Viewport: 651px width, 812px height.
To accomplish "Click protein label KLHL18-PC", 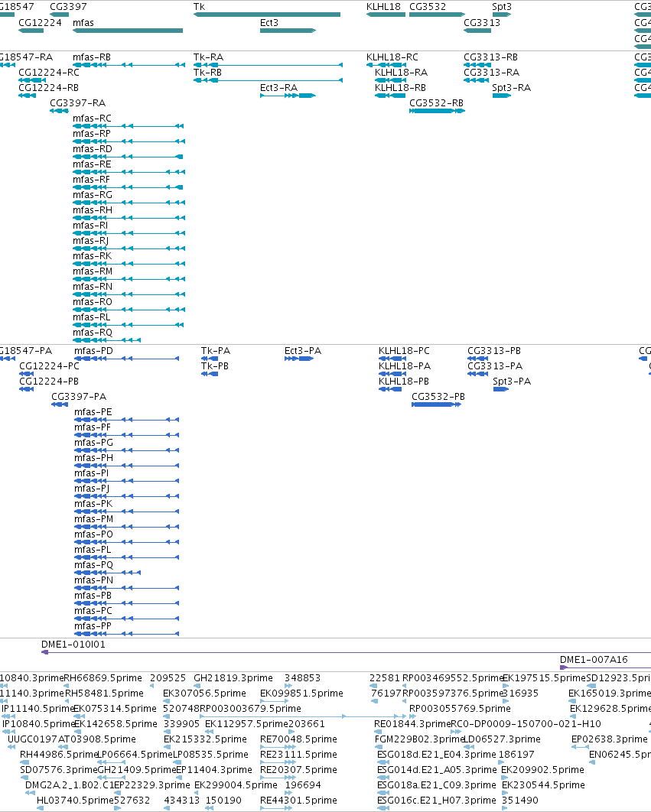I will [x=404, y=351].
